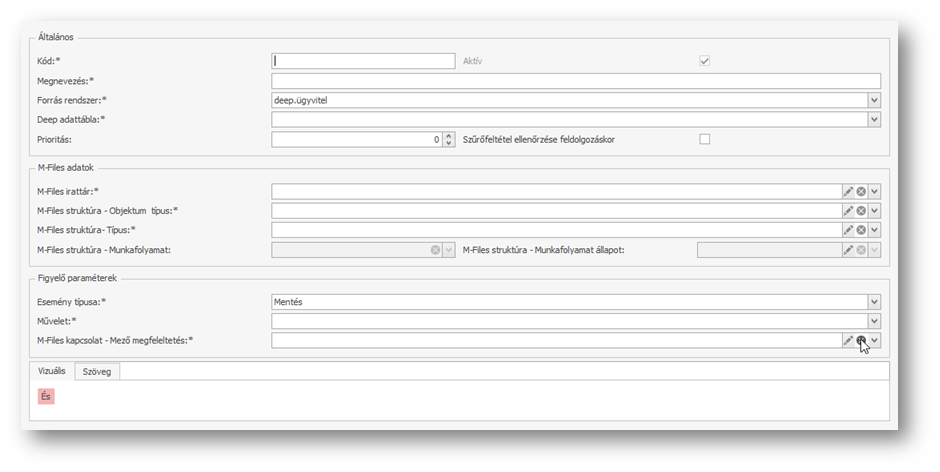Expand the Művelet dropdown list
Viewport: 940px width, 472px height.
tap(874, 321)
